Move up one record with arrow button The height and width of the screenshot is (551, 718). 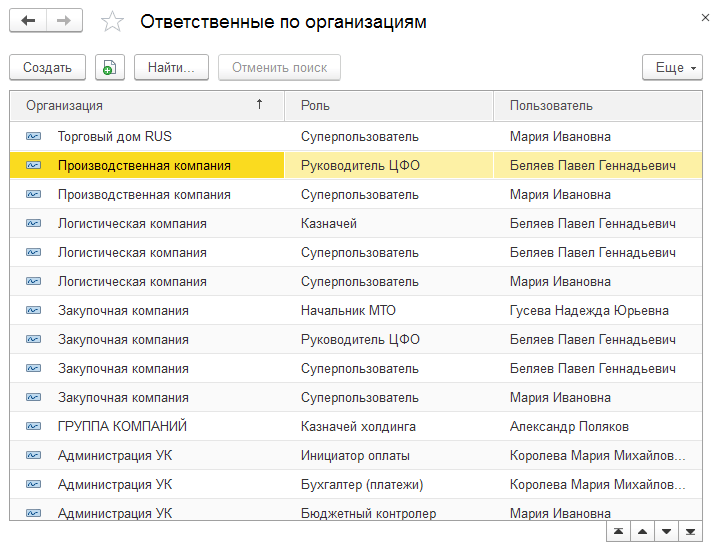(643, 531)
